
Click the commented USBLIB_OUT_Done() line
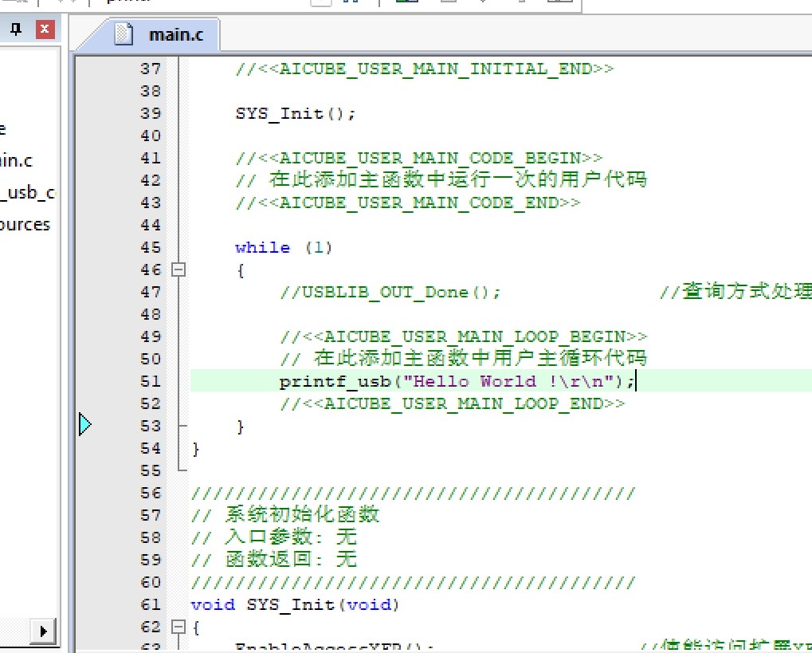(390, 293)
